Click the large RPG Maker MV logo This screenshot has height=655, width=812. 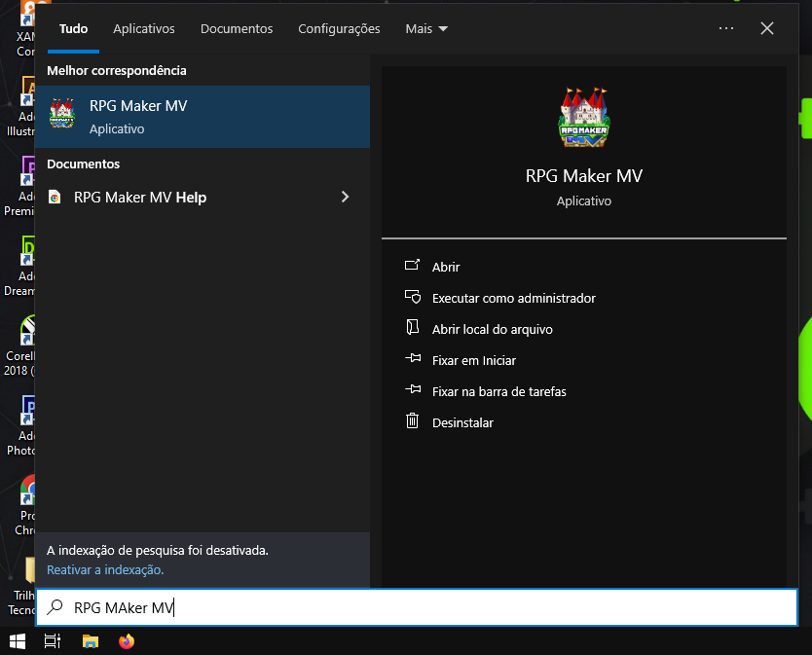coord(583,118)
